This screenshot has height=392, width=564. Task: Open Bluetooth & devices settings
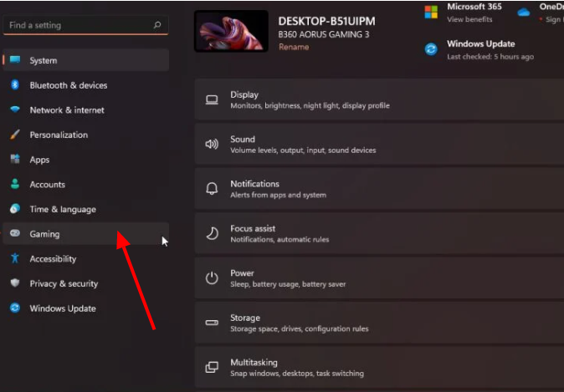point(86,85)
